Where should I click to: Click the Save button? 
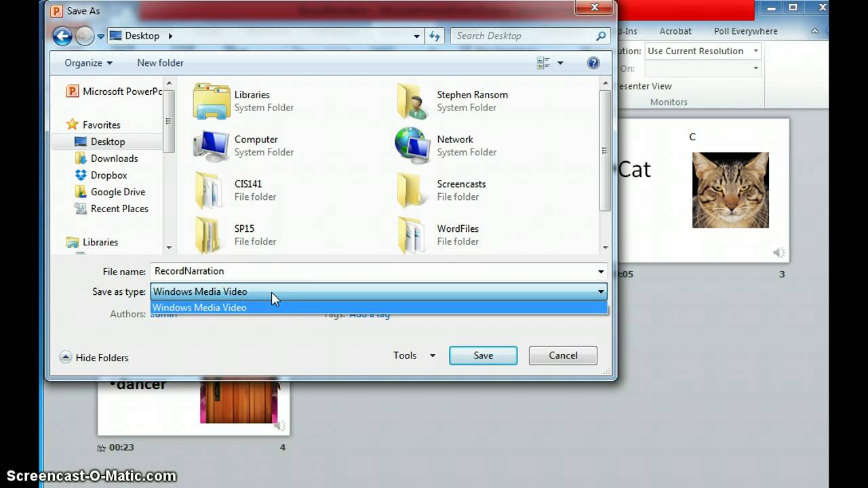[x=483, y=355]
